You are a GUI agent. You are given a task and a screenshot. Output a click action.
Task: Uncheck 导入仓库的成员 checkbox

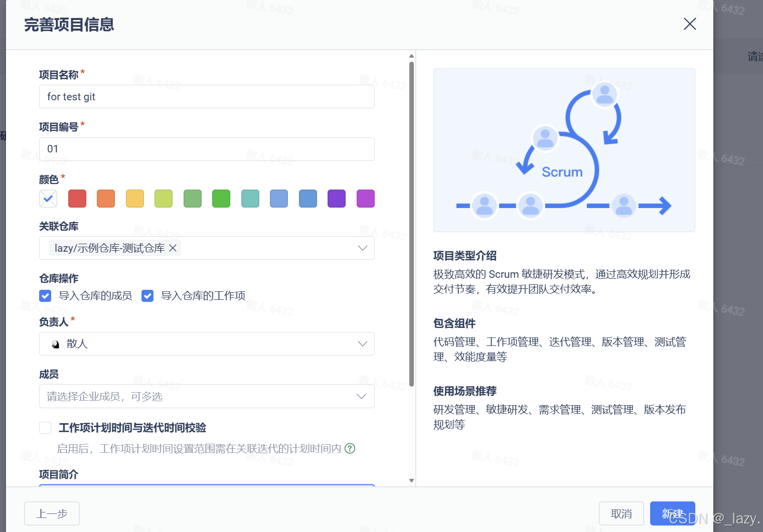click(45, 296)
